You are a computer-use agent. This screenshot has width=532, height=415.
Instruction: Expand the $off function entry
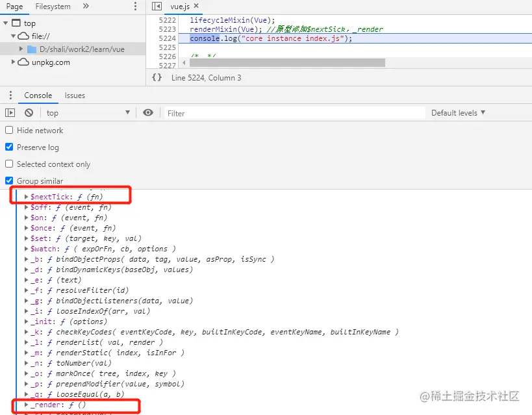click(26, 207)
